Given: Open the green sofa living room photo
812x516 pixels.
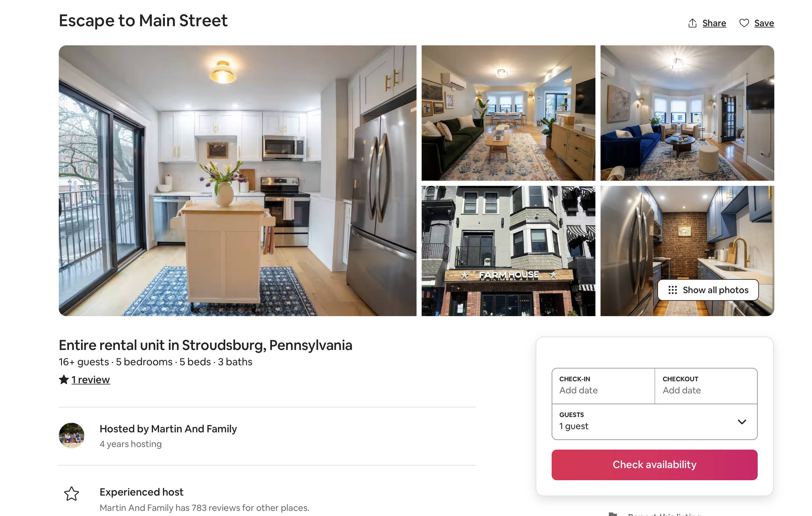Looking at the screenshot, I should click(x=508, y=113).
